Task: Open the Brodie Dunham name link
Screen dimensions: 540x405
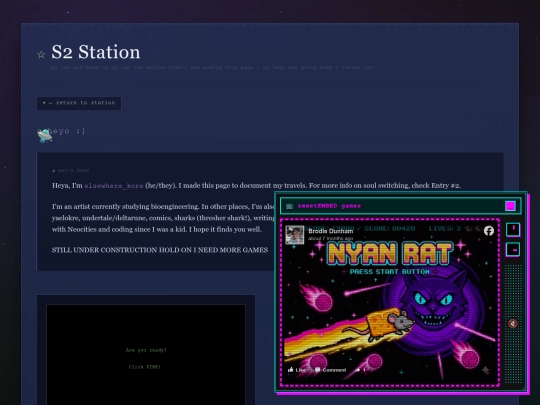Action: 331,231
